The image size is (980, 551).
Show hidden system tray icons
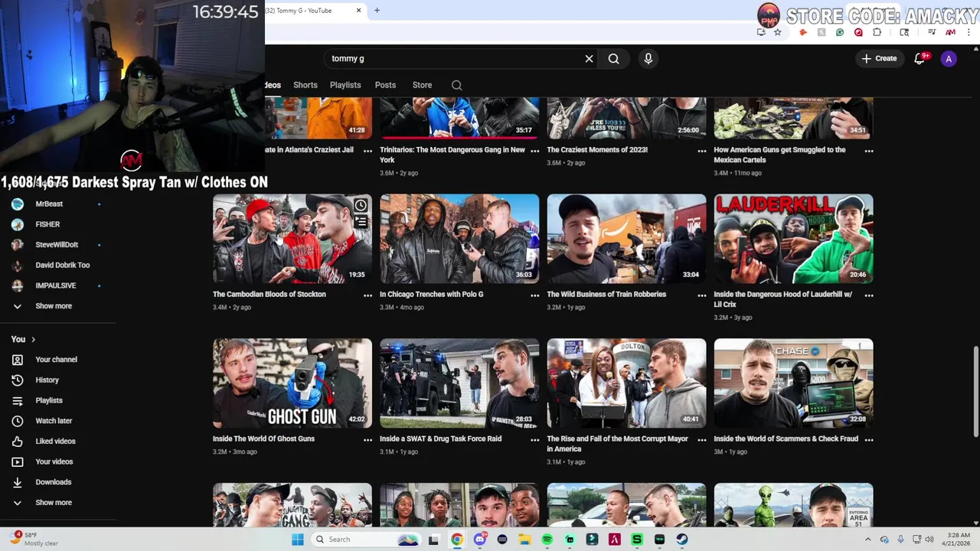pos(867,540)
